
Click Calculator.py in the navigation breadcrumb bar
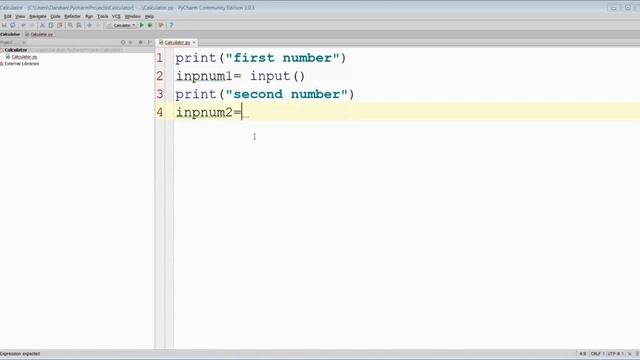pos(40,34)
